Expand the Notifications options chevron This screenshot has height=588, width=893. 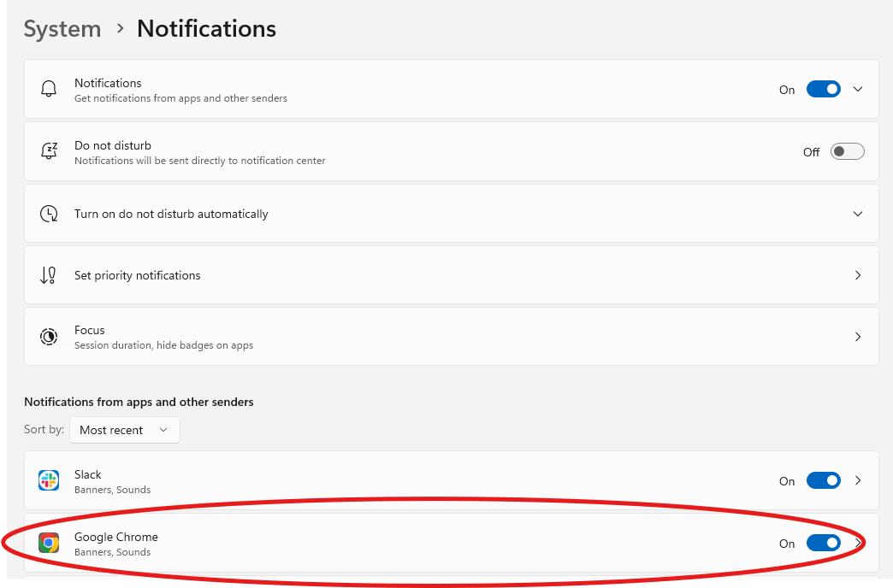(858, 90)
